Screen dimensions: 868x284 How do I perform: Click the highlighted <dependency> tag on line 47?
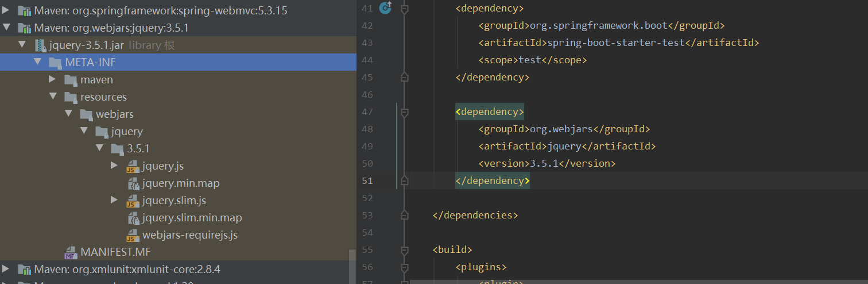pos(490,112)
